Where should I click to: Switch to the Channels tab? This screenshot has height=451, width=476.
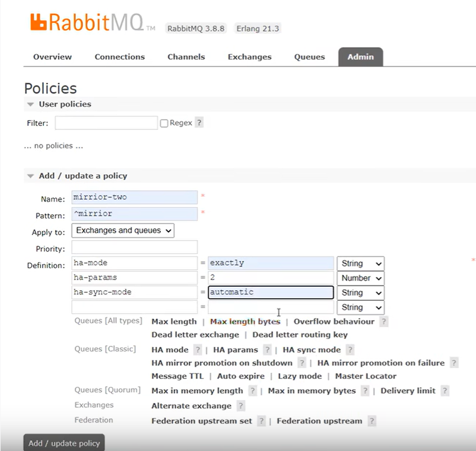pyautogui.click(x=186, y=57)
